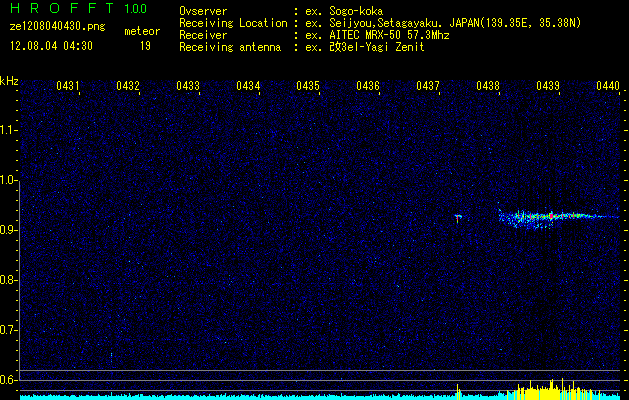This screenshot has width=629, height=400.
Task: Pick the 0437 time marker
Action: pos(428,87)
